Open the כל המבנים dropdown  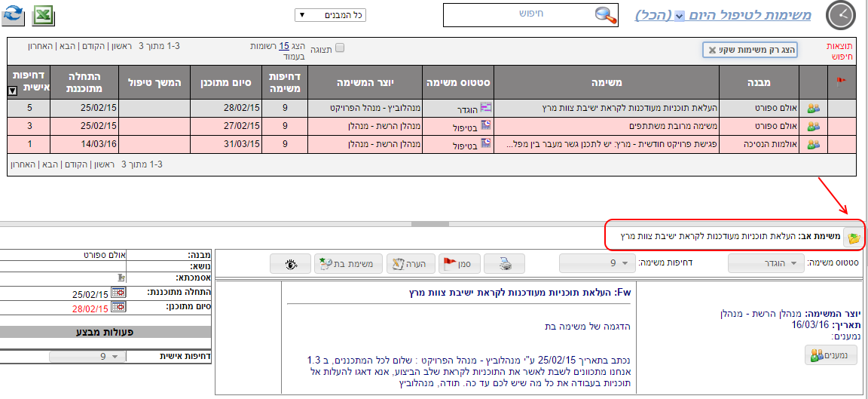pos(330,14)
